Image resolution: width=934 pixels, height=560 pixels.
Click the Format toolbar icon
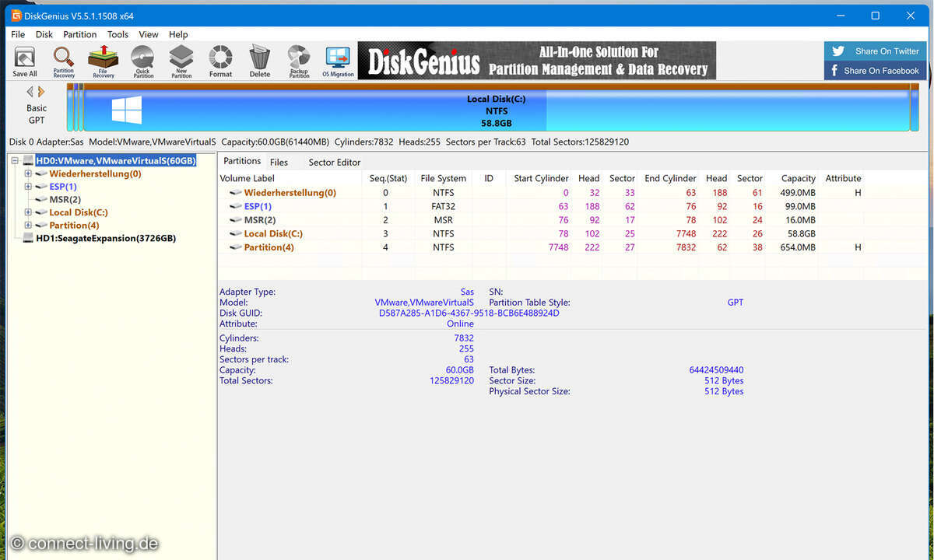point(220,61)
